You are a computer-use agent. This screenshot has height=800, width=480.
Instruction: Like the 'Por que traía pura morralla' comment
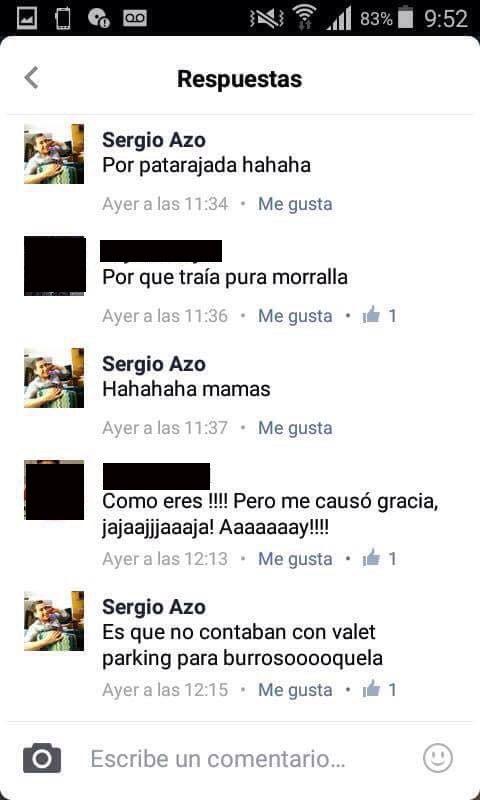(295, 316)
